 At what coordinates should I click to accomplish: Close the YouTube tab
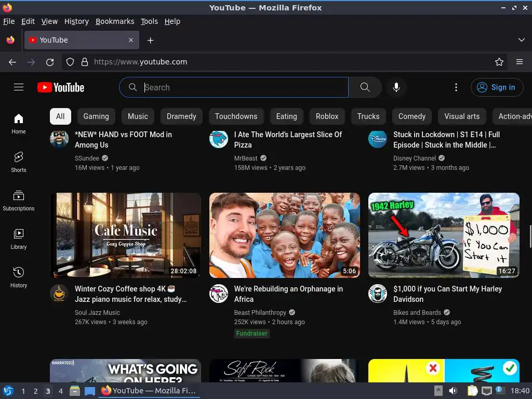pyautogui.click(x=130, y=40)
